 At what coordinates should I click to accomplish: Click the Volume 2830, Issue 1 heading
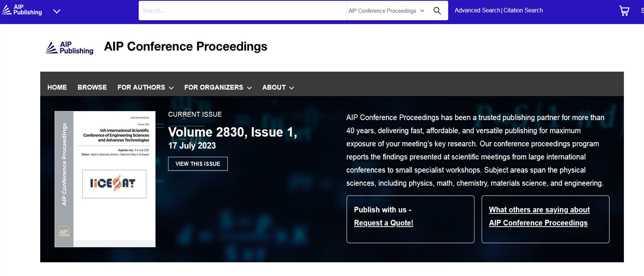[x=232, y=132]
